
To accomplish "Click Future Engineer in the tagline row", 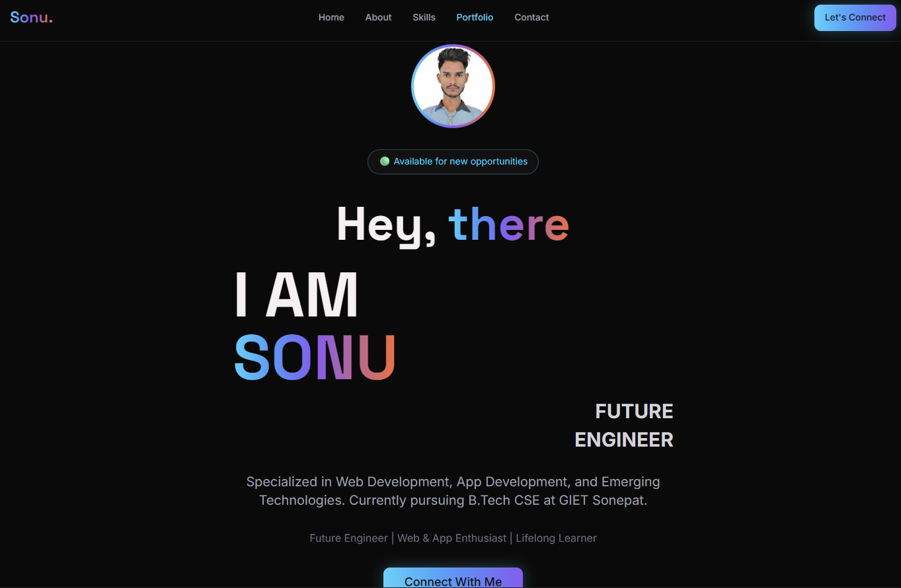I will pos(348,538).
